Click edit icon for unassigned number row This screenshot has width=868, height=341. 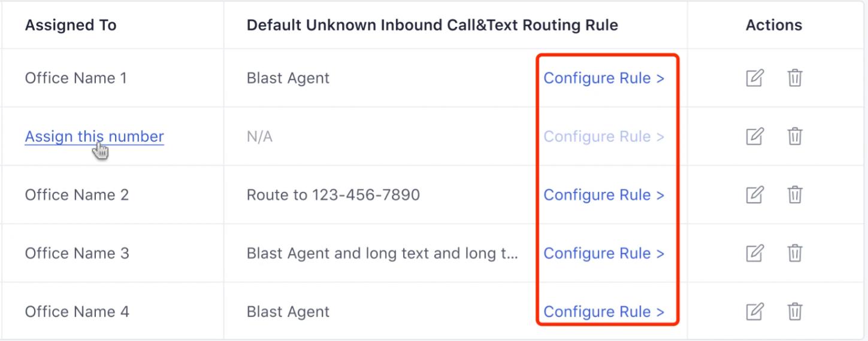[755, 136]
